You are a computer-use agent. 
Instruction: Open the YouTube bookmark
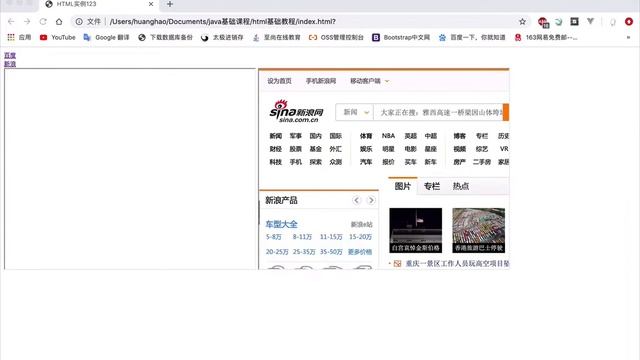58,38
